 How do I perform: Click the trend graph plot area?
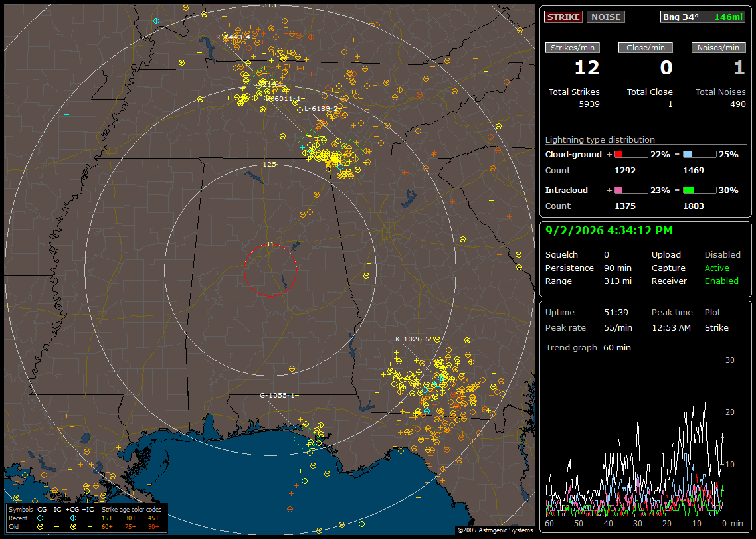pyautogui.click(x=634, y=438)
